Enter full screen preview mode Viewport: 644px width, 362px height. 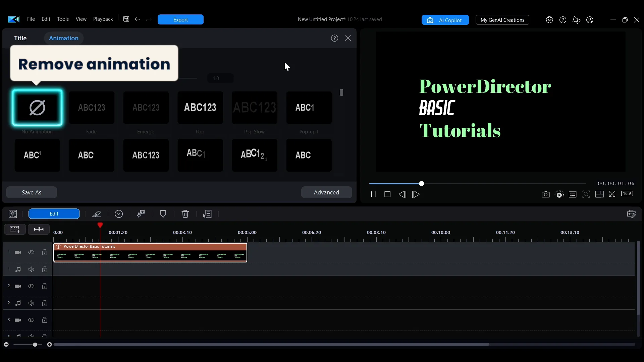pos(612,194)
